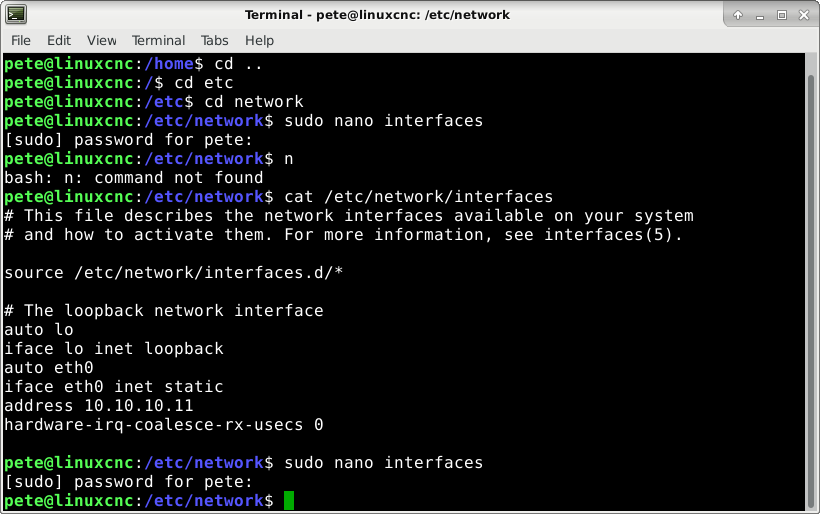The width and height of the screenshot is (820, 514).
Task: Click the 'hardware-irq-coalesce-rx-usecs 0' line
Action: (x=164, y=425)
